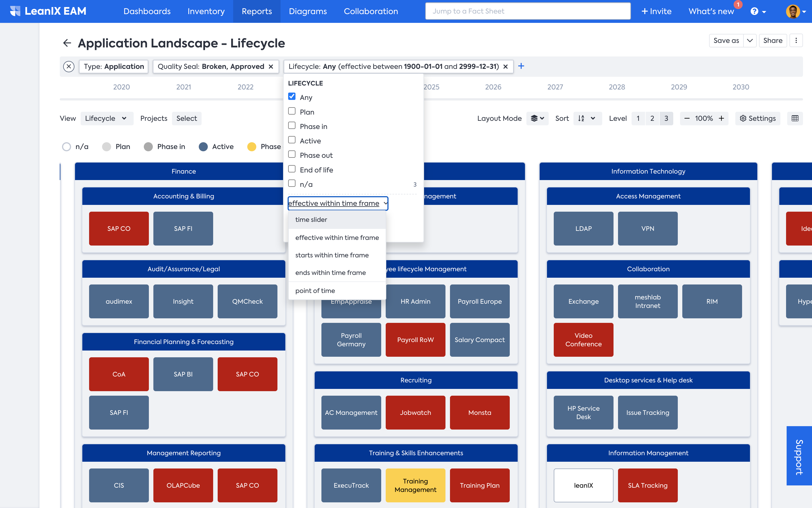
Task: Click the Type: Application filter chip
Action: coord(114,67)
